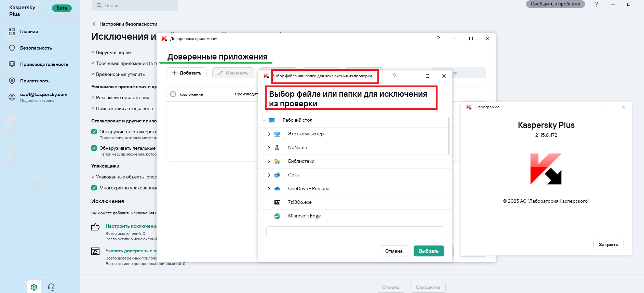The height and width of the screenshot is (293, 644).
Task: Click Закрыть in О программе window
Action: [608, 244]
